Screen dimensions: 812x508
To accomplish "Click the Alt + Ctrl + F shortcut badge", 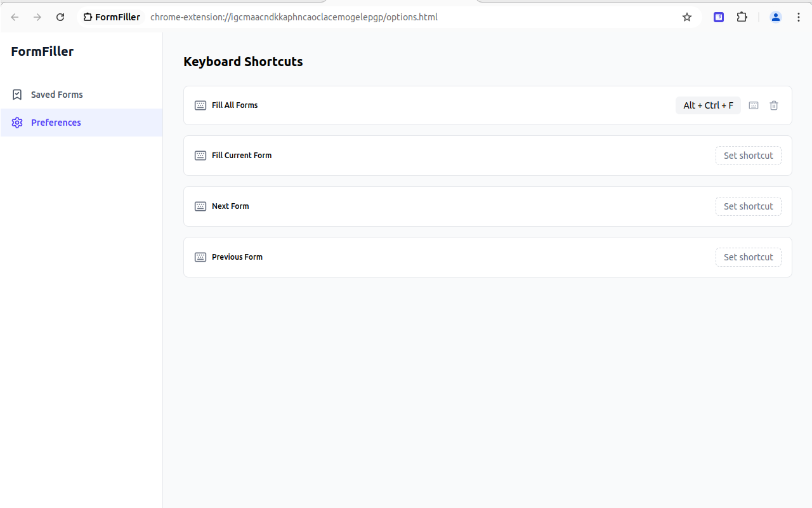I will (x=708, y=105).
